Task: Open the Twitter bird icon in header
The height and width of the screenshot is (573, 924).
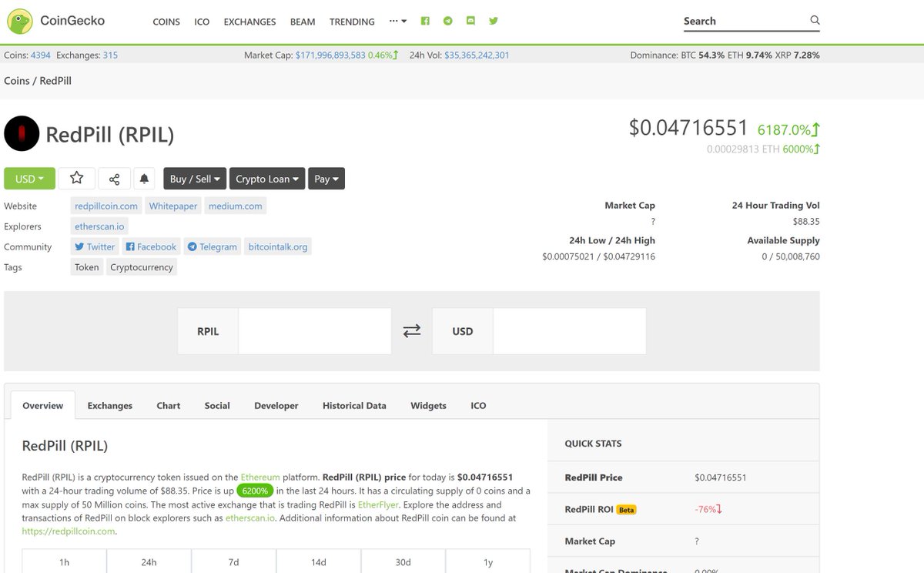Action: tap(494, 21)
